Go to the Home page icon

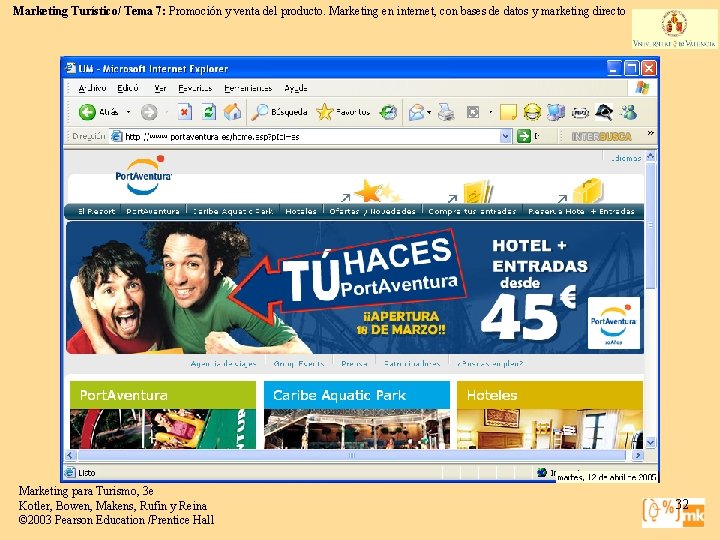(232, 112)
